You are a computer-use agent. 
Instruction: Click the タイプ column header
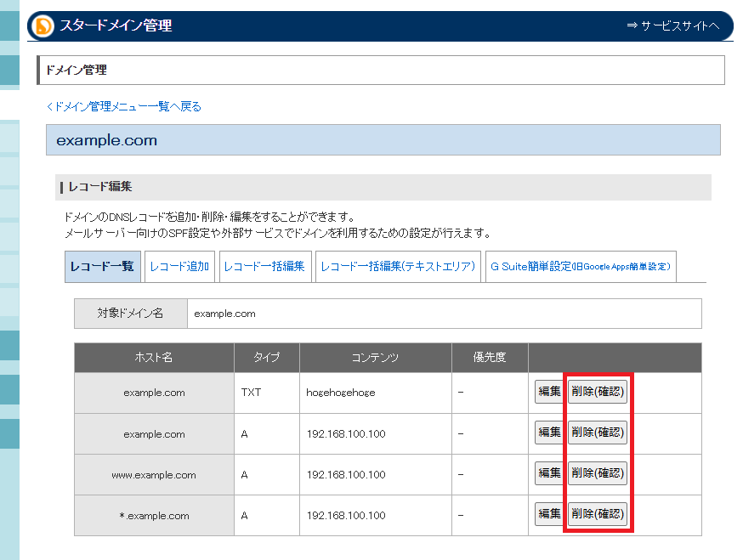coord(267,357)
